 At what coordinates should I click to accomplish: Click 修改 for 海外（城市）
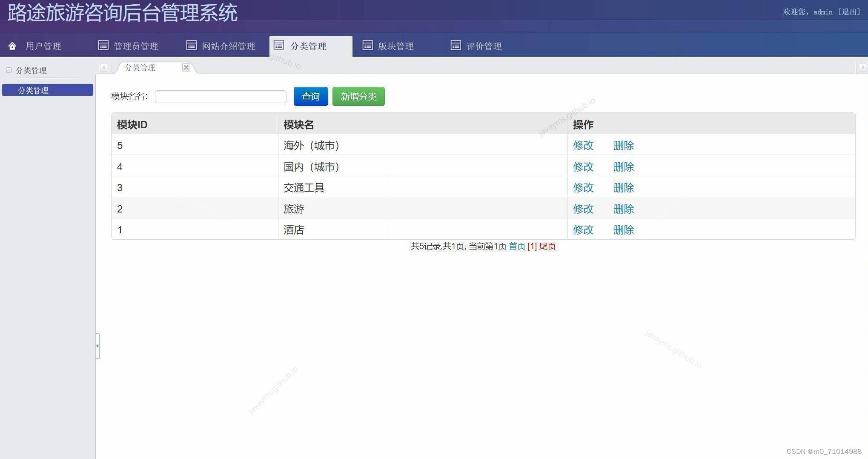[583, 146]
